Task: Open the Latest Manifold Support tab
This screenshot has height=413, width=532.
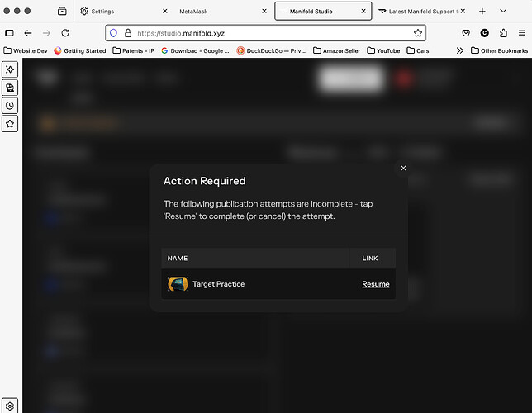Action: [x=422, y=12]
